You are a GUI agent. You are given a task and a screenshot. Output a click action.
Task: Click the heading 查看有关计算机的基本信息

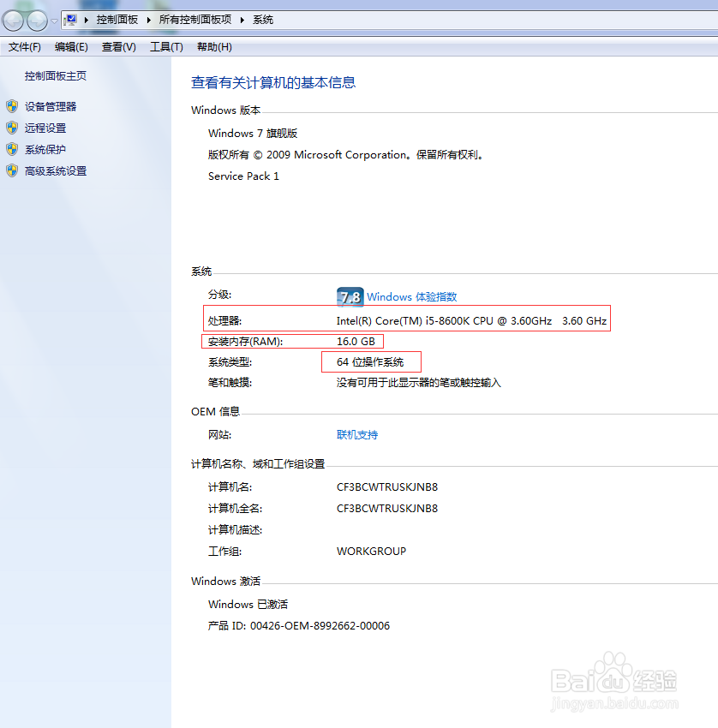(273, 82)
